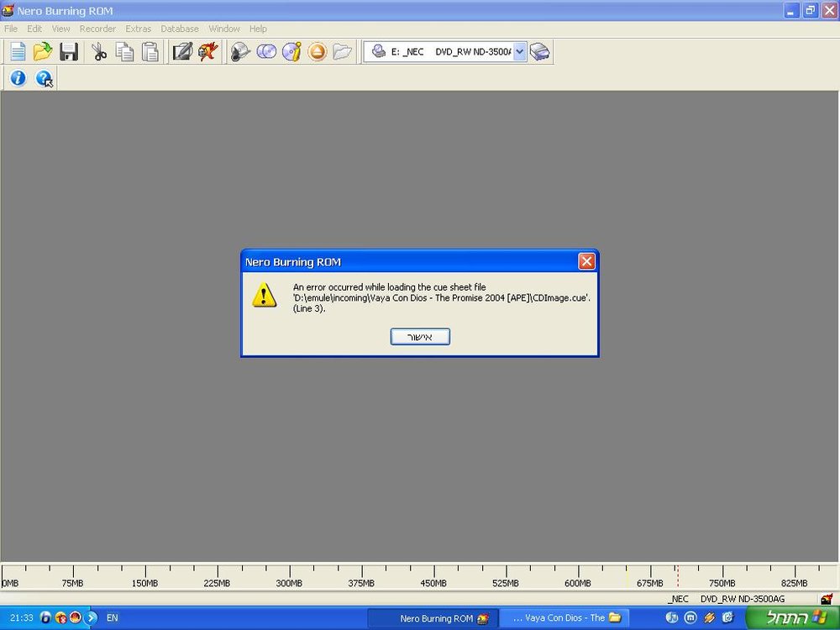This screenshot has width=840, height=630.
Task: Click the yellow warning icon in dialog
Action: [x=264, y=295]
